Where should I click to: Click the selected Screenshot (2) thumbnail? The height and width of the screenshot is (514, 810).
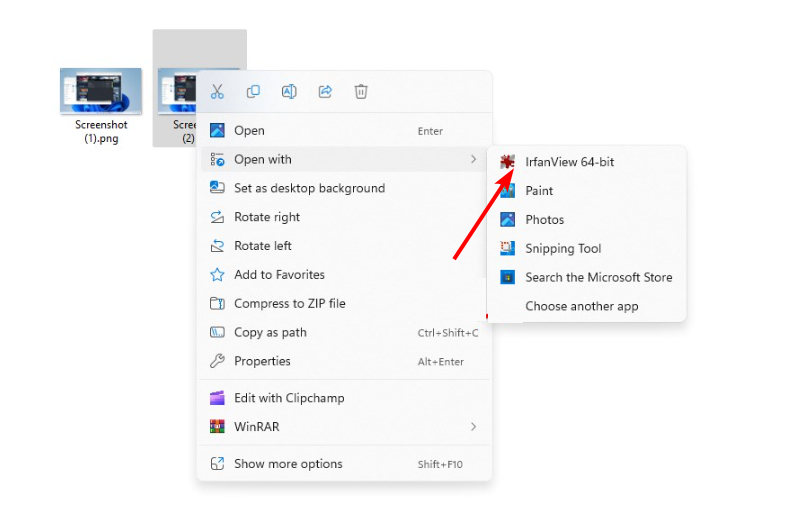[177, 91]
